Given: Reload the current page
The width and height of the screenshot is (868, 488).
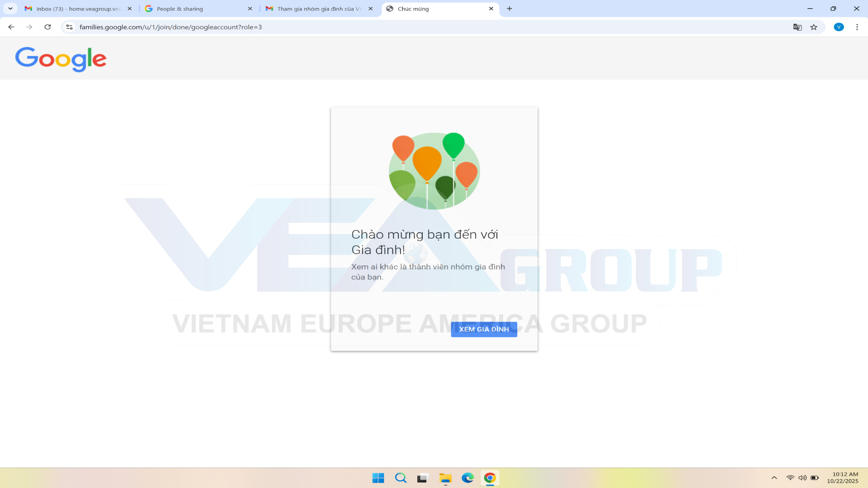Looking at the screenshot, I should tap(47, 27).
